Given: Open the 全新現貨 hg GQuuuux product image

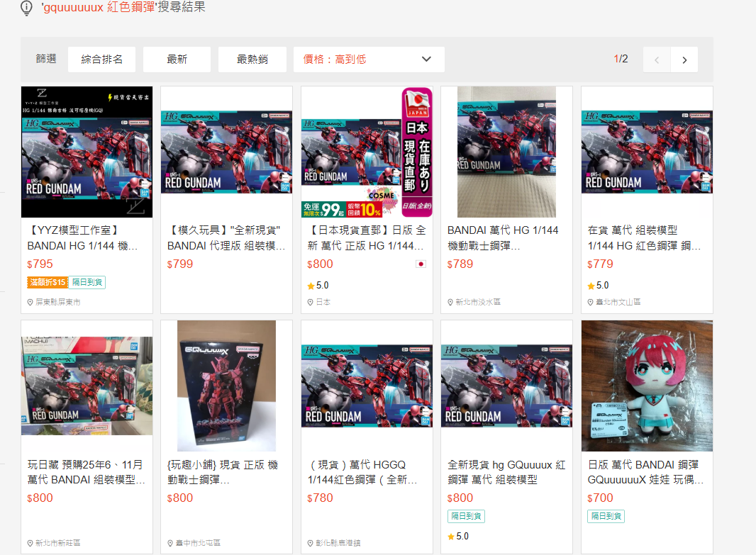Looking at the screenshot, I should tap(507, 386).
